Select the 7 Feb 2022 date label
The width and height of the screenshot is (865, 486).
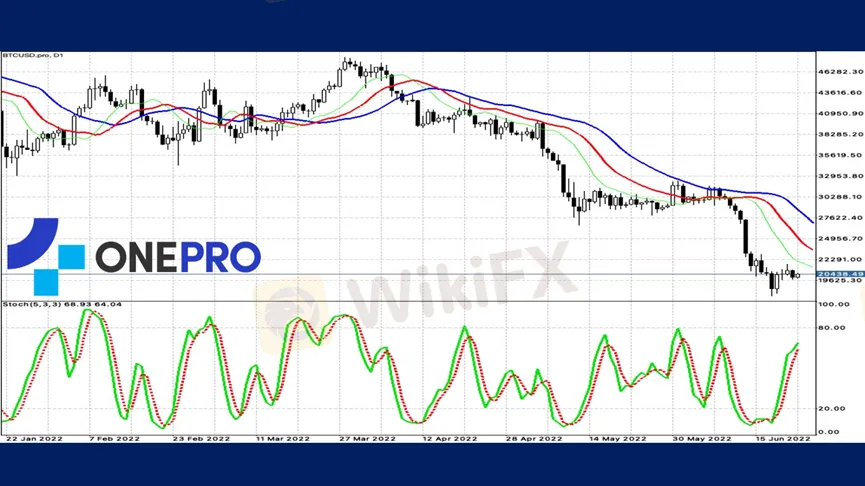(115, 438)
